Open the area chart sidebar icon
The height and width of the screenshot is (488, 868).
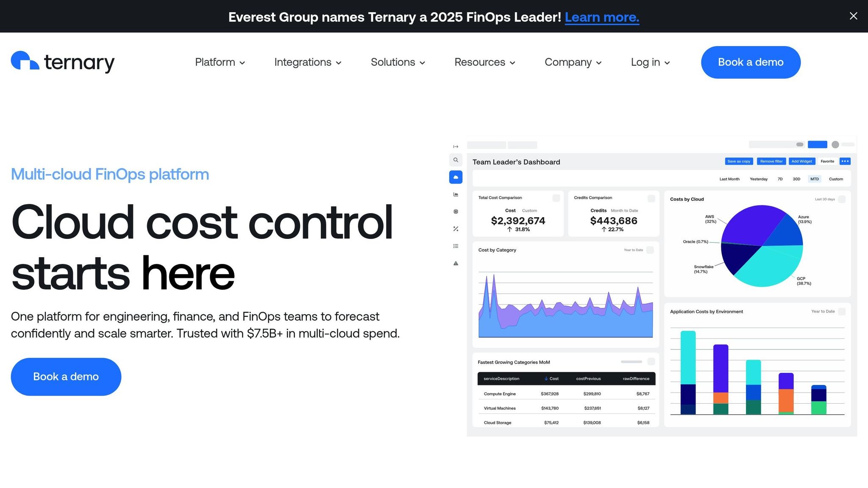coord(456,194)
